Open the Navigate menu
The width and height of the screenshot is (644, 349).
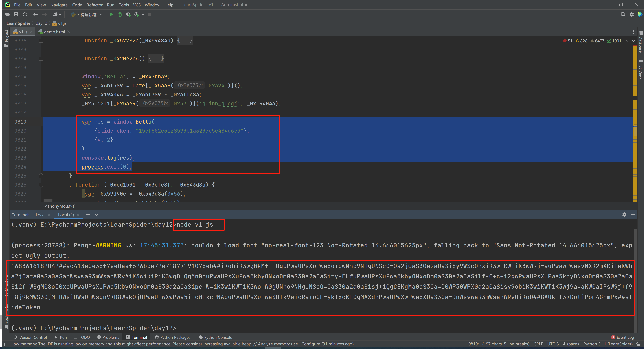point(59,5)
